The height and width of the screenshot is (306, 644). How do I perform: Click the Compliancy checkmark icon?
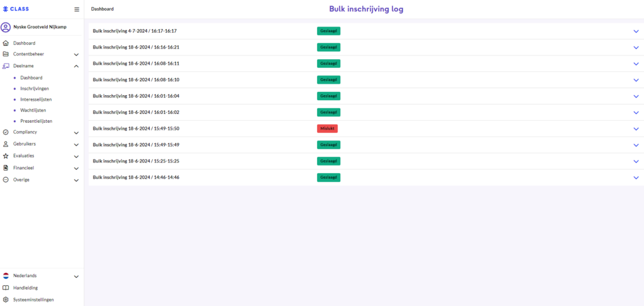click(6, 132)
